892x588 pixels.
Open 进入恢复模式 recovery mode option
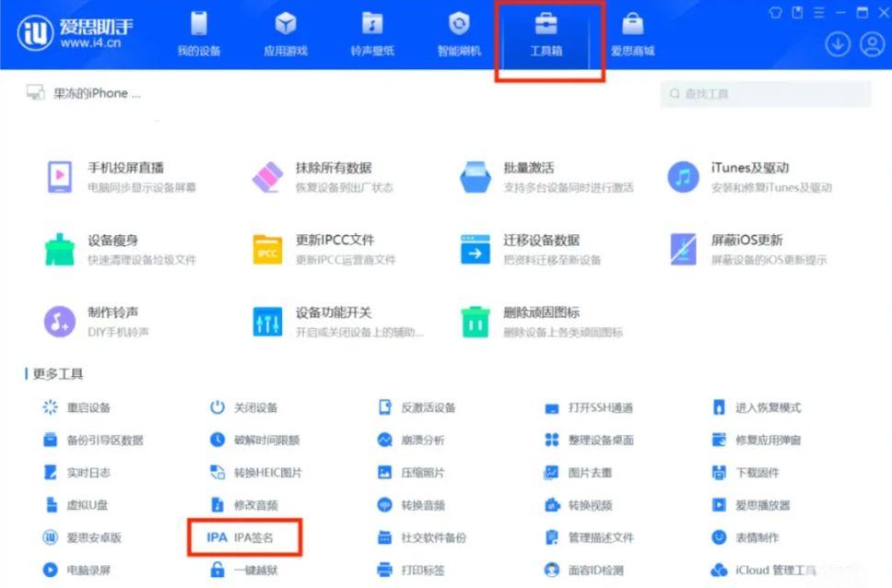(x=767, y=407)
